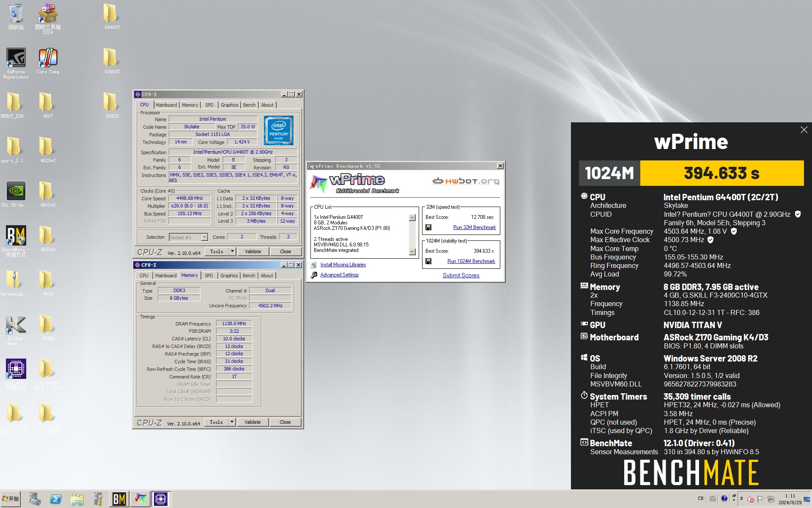Open the Tools dropdown arrow in the Processor CPU-Z window
The image size is (812, 508).
(232, 251)
